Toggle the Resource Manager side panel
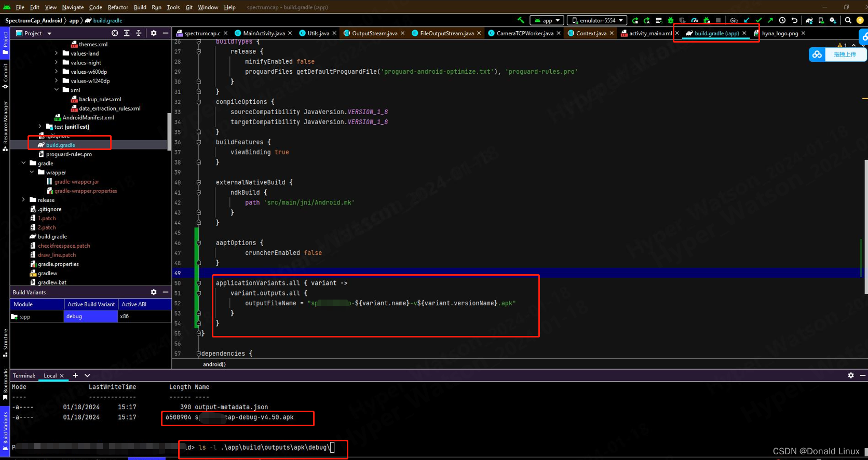This screenshot has width=868, height=460. [x=5, y=126]
